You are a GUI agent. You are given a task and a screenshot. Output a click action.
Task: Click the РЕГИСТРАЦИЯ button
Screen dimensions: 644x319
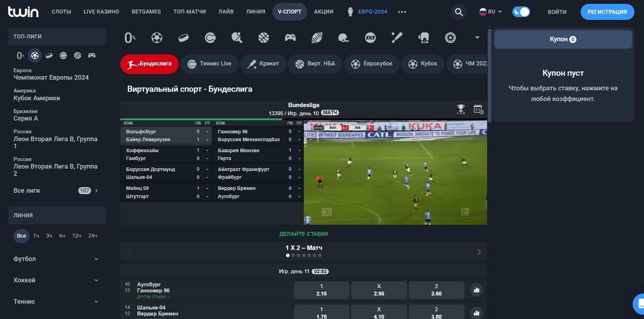click(607, 12)
